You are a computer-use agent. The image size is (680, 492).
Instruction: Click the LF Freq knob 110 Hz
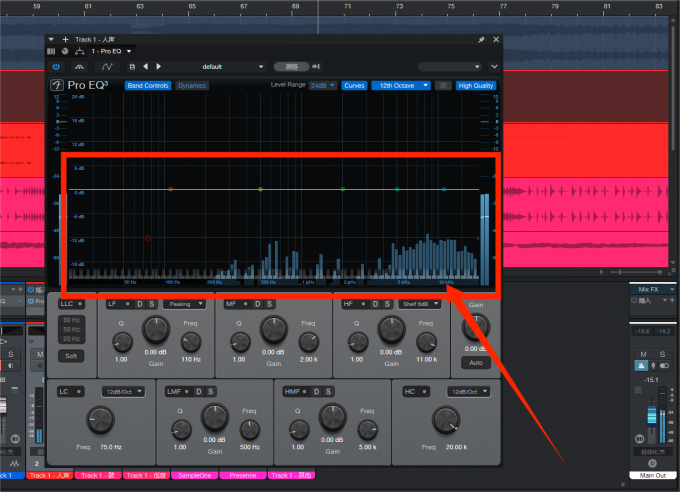(191, 342)
